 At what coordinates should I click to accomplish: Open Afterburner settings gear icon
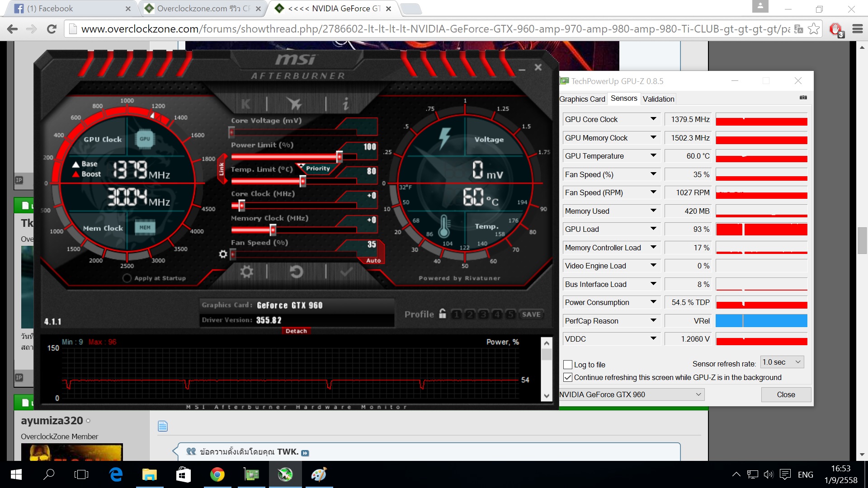click(246, 272)
